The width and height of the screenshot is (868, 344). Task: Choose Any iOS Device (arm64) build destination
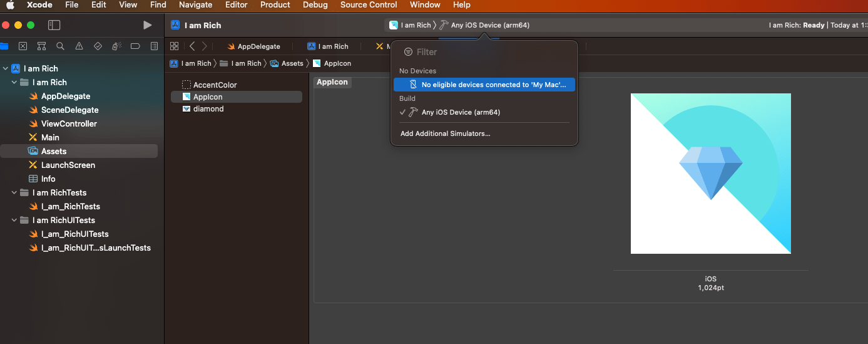484,112
